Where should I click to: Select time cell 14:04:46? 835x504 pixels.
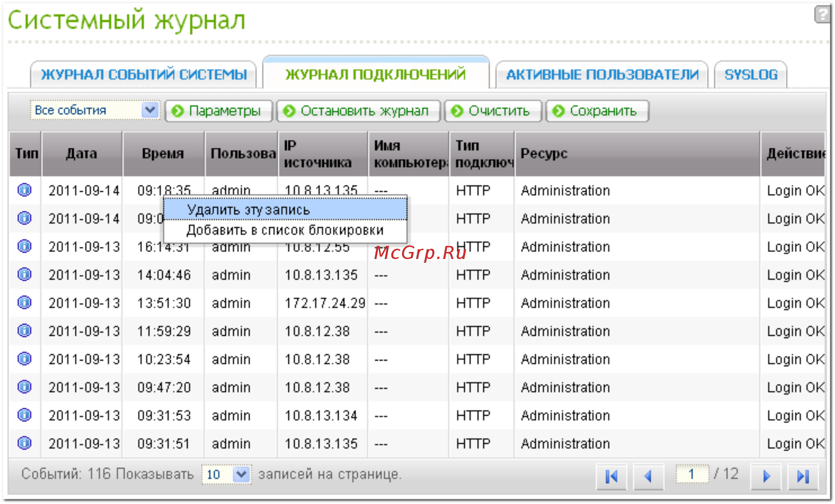coord(164,275)
